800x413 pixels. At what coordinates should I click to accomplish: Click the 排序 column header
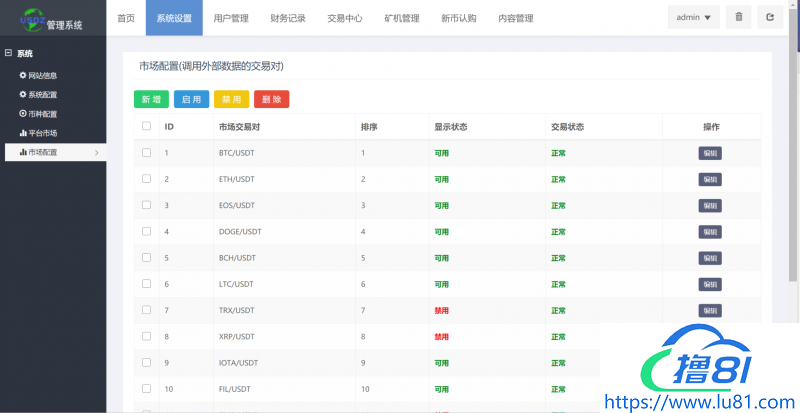pyautogui.click(x=369, y=127)
